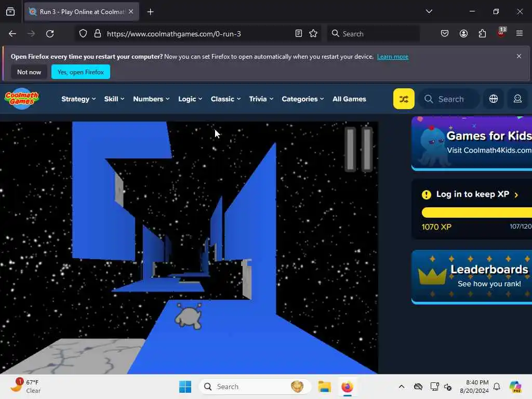Click the Firefox back arrow

click(x=12, y=34)
